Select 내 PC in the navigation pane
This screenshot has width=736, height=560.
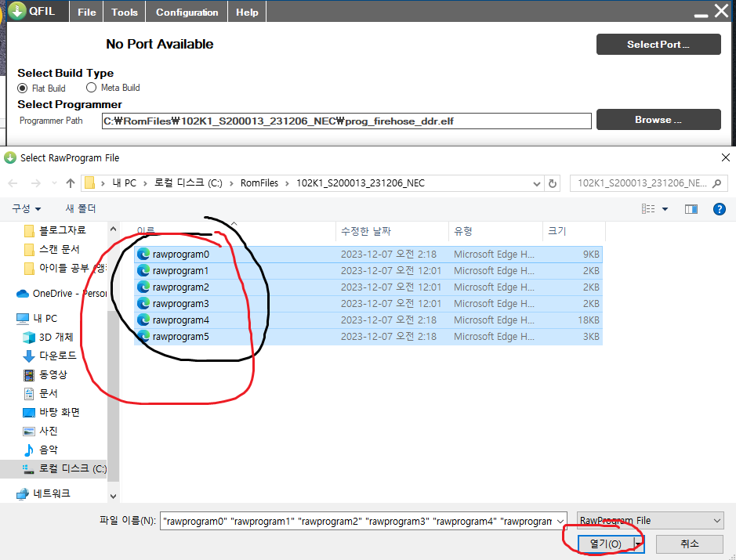pos(37,319)
